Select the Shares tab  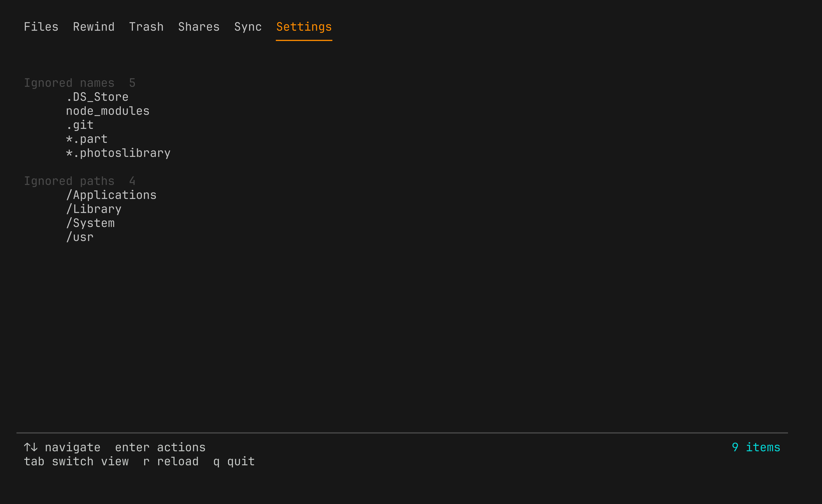199,27
